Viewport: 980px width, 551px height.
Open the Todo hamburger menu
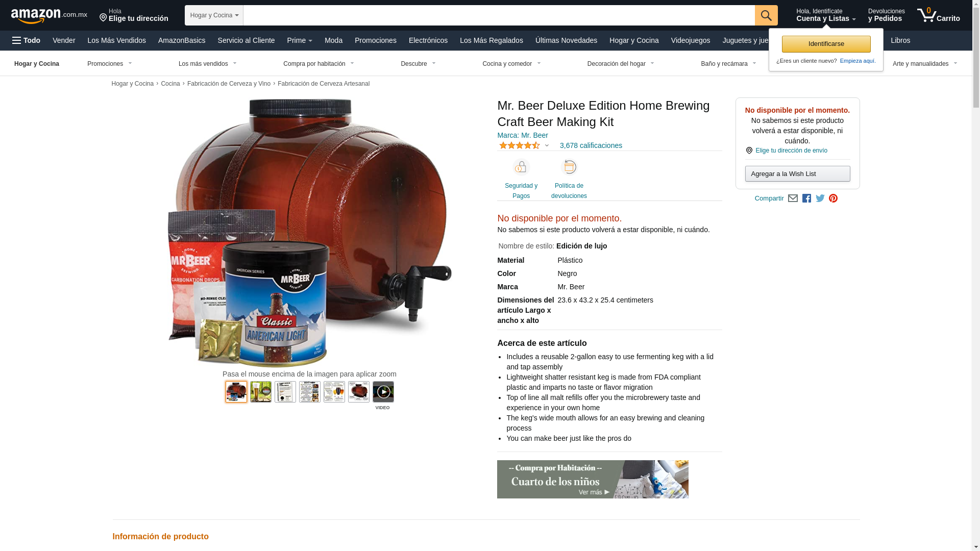(27, 40)
